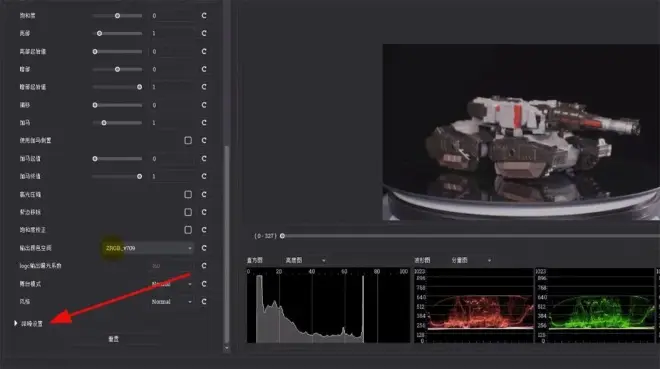Enable the 使用伽马倒置 checkbox
Screen dimensions: 660x369
188,140
